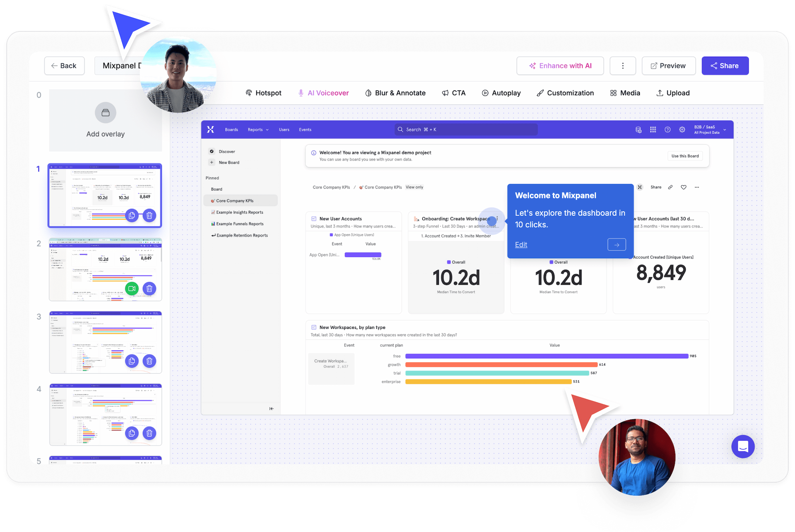Image resolution: width=795 pixels, height=532 pixels.
Task: Open the Customization tool panel
Action: pyautogui.click(x=564, y=93)
